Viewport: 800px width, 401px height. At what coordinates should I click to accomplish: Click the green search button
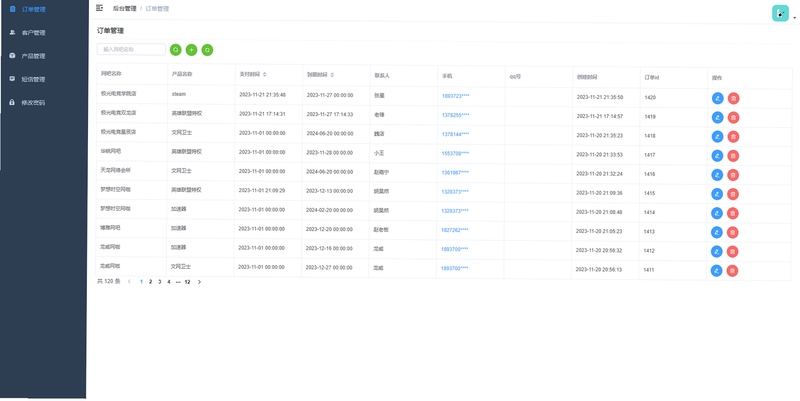coord(176,49)
